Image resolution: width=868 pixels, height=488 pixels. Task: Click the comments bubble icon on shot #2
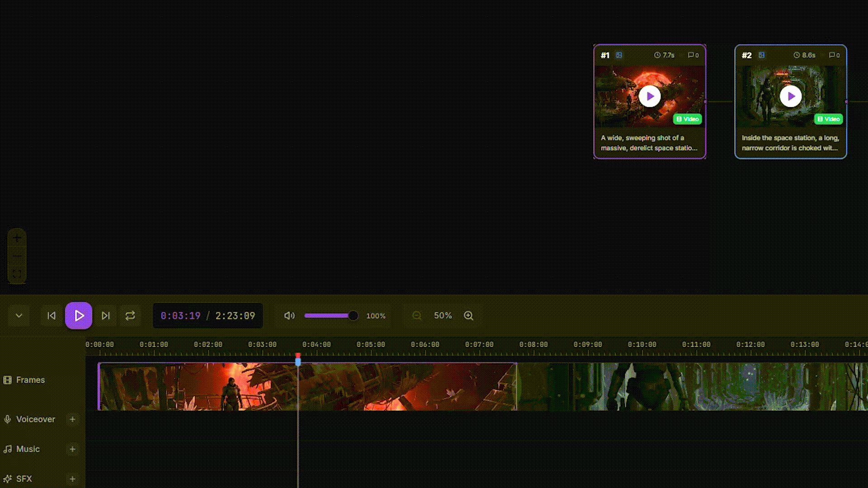point(832,55)
